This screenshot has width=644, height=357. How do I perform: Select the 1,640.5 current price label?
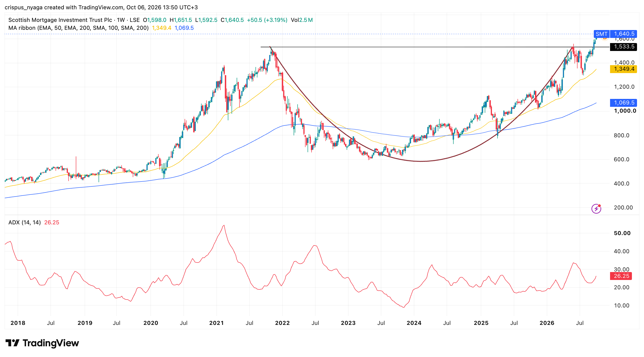coord(624,34)
